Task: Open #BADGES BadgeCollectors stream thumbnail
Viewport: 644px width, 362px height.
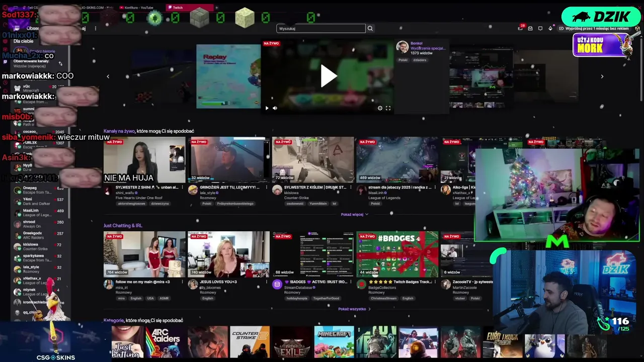Action: point(397,254)
